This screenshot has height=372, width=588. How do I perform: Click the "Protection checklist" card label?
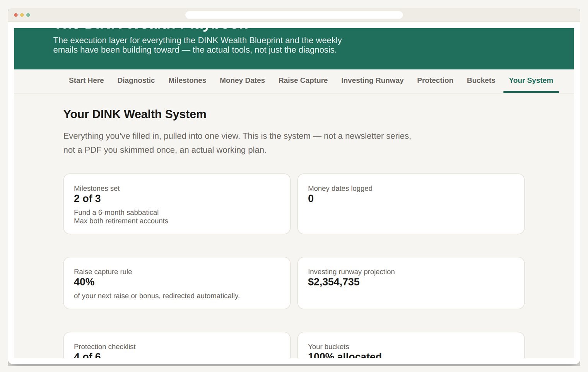coord(105,347)
